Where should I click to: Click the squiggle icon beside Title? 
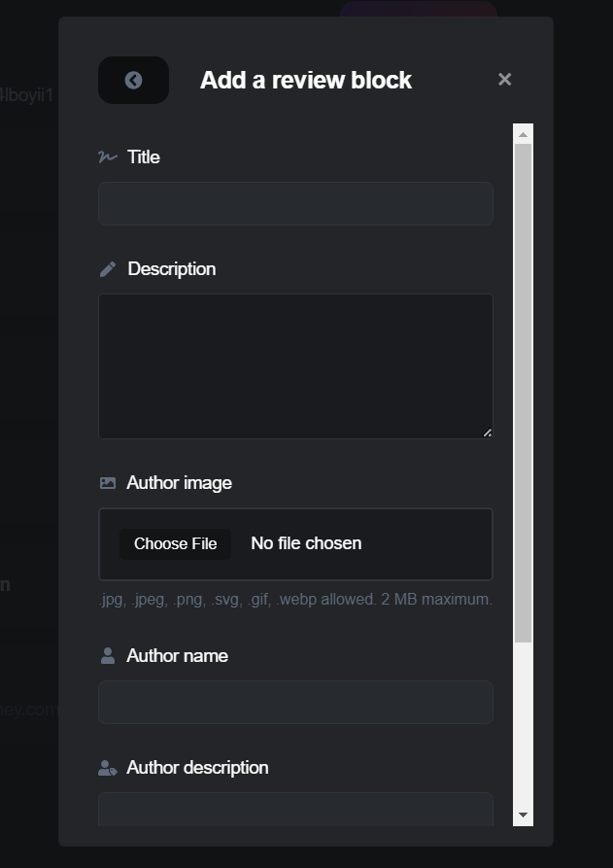click(x=107, y=156)
